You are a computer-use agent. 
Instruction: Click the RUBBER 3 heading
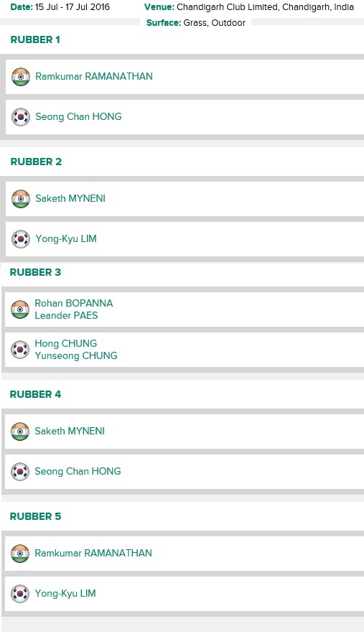(x=35, y=273)
